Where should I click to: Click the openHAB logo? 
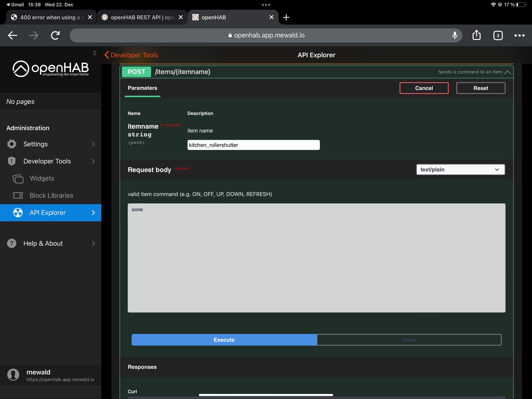pyautogui.click(x=51, y=69)
